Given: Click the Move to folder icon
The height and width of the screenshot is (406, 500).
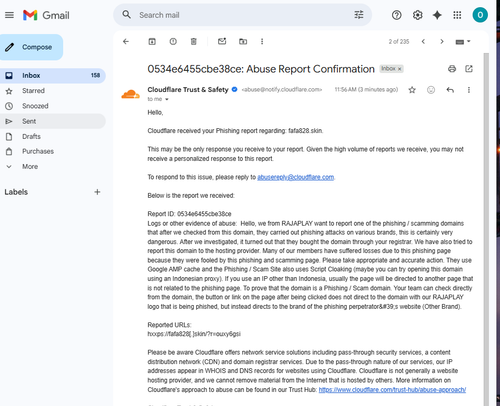Looking at the screenshot, I should point(243,41).
